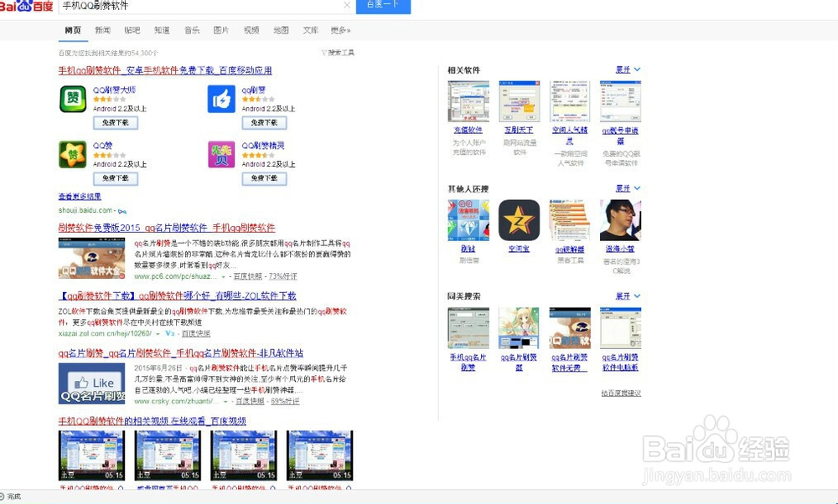Image resolution: width=838 pixels, height=504 pixels.
Task: Open the QQ刷赞软件大全 result thumbnail
Action: 91,259
